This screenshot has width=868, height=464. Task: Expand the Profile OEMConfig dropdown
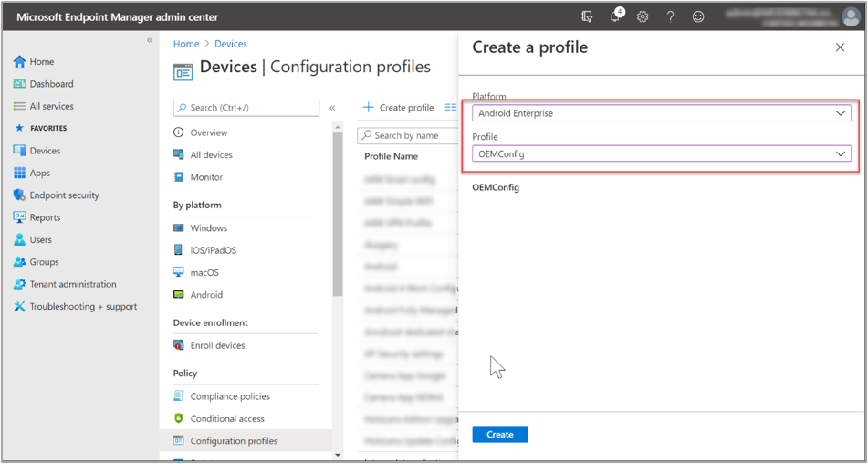point(662,154)
